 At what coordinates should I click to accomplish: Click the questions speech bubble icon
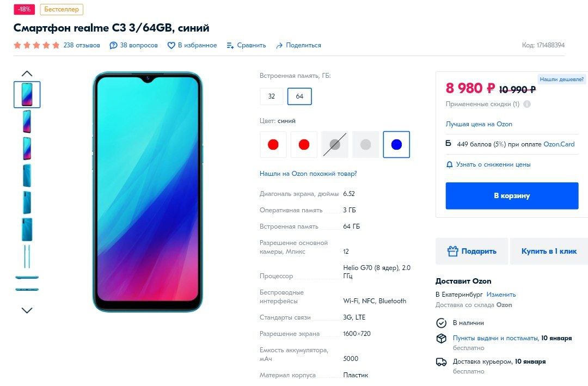(113, 45)
